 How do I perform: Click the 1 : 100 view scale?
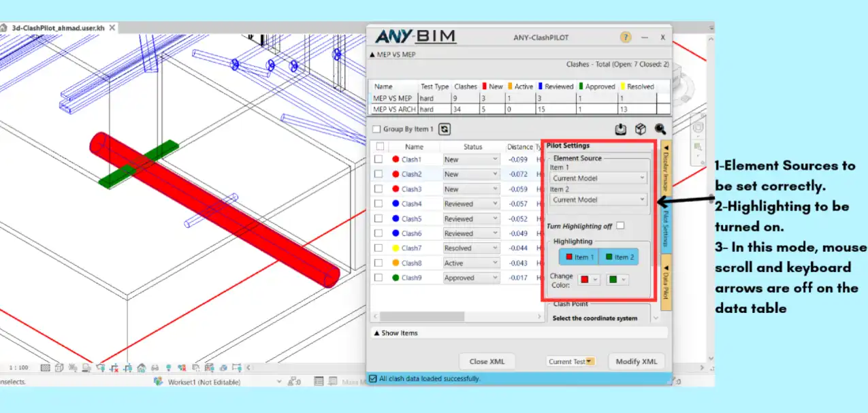pyautogui.click(x=19, y=368)
